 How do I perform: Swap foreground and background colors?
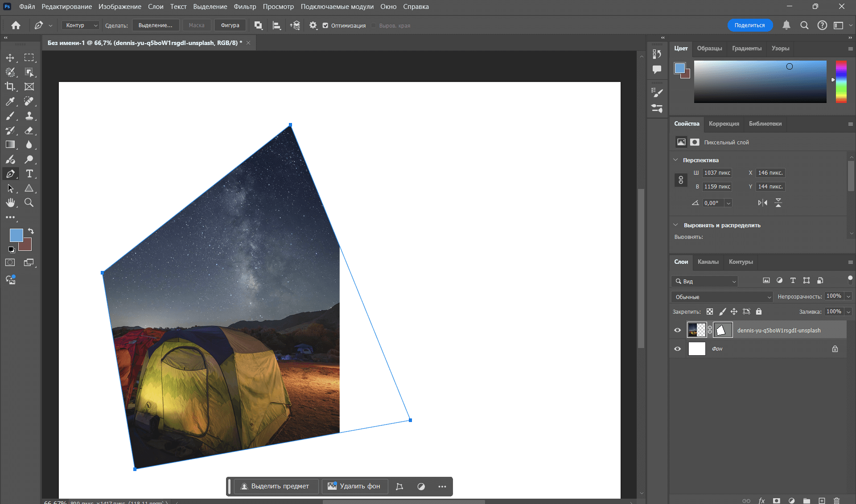31,231
